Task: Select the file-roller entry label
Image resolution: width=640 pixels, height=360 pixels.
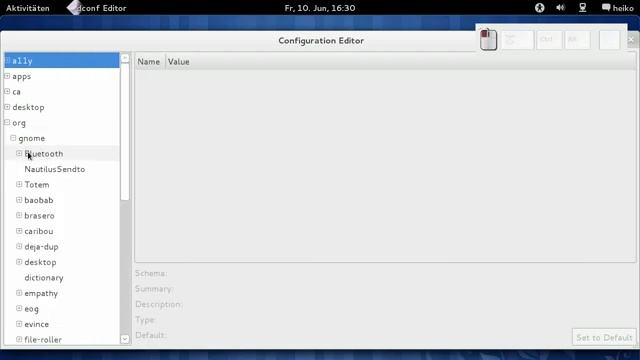Action: [x=43, y=340]
